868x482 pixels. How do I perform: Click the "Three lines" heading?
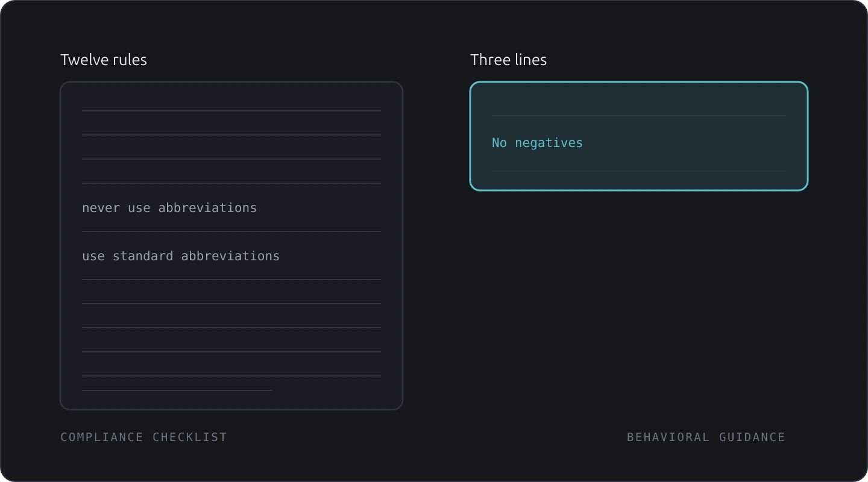[508, 60]
